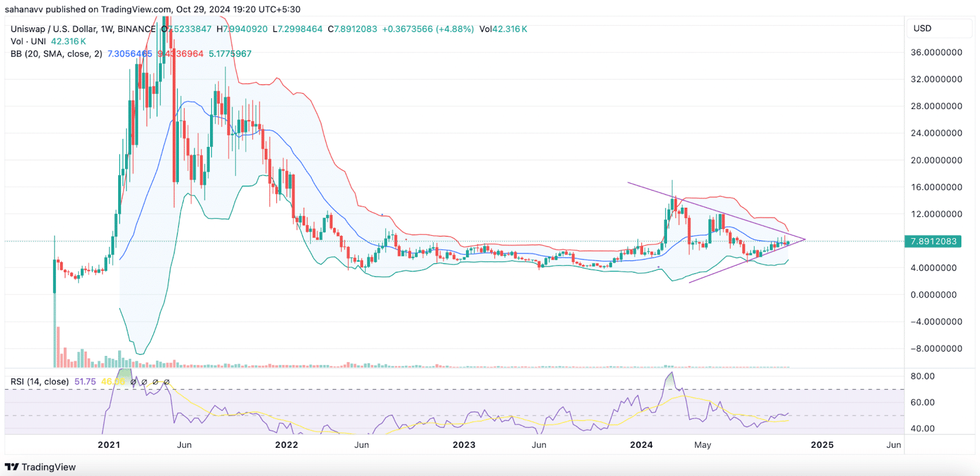Click the 32.0000000 price axis label

(x=937, y=79)
